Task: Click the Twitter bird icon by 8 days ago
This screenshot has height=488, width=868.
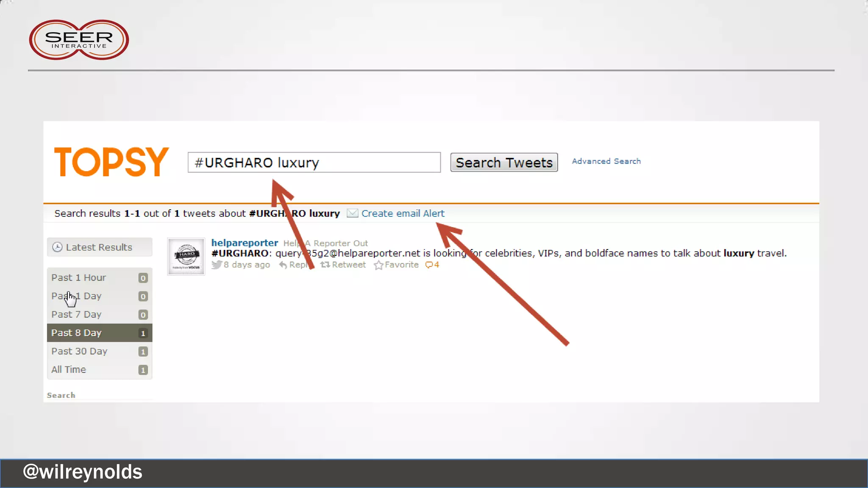Action: [217, 265]
